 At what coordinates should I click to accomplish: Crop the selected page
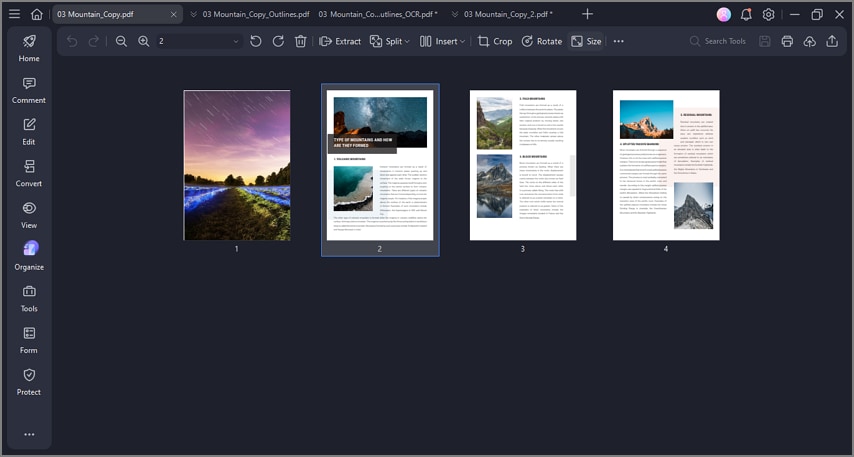tap(495, 41)
